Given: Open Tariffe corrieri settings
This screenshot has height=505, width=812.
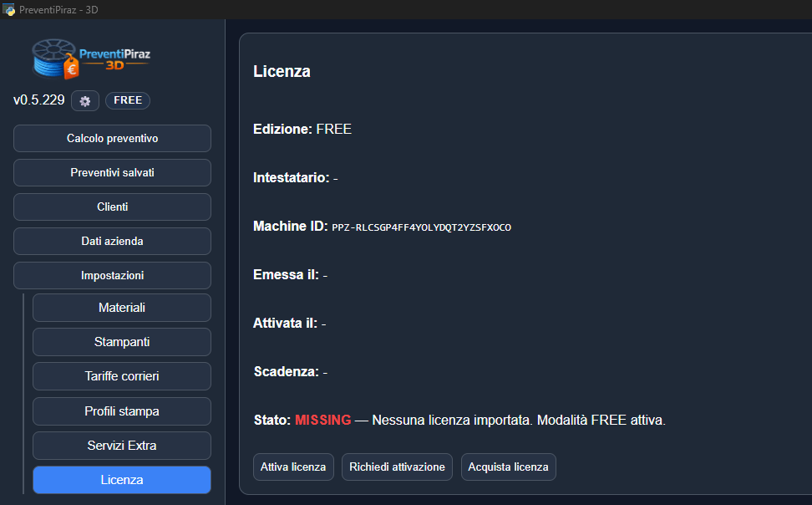Looking at the screenshot, I should point(121,376).
